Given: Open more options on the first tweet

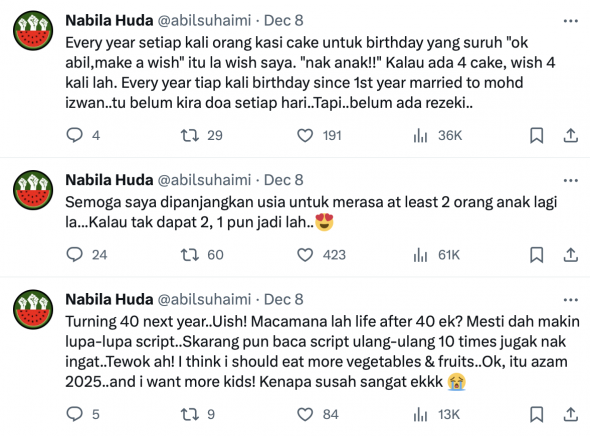Looking at the screenshot, I should (570, 21).
